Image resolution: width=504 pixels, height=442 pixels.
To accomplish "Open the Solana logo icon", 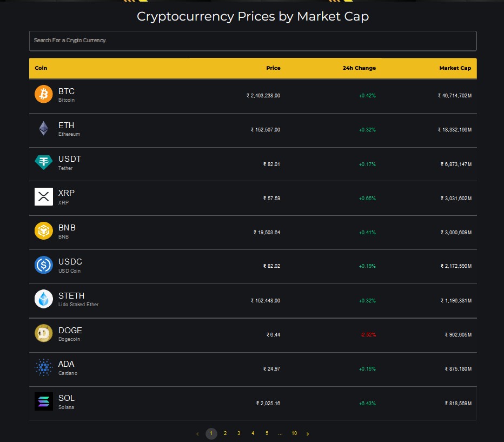I will click(x=44, y=401).
